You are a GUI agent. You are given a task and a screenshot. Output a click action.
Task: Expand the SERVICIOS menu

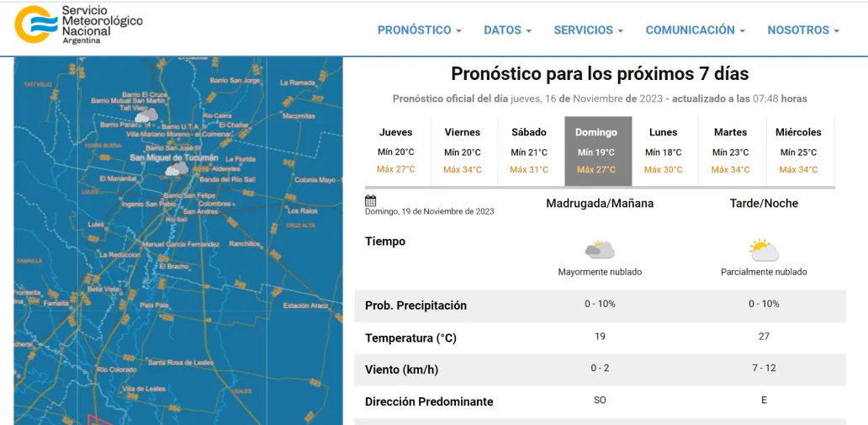click(589, 30)
